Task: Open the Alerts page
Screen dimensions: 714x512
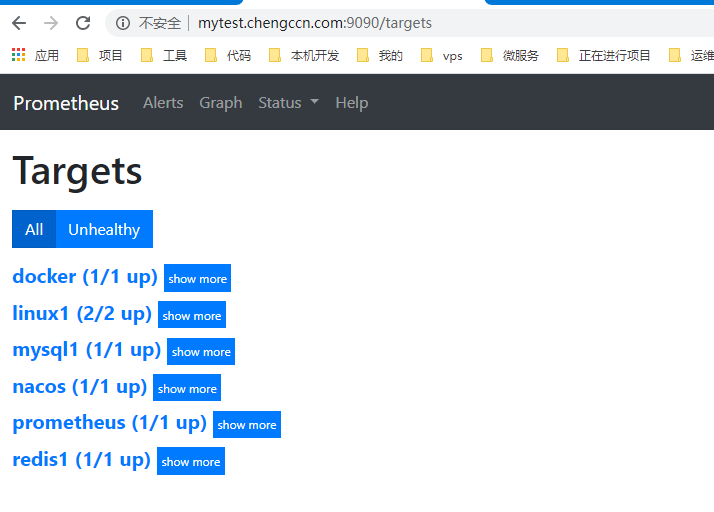Action: (163, 102)
